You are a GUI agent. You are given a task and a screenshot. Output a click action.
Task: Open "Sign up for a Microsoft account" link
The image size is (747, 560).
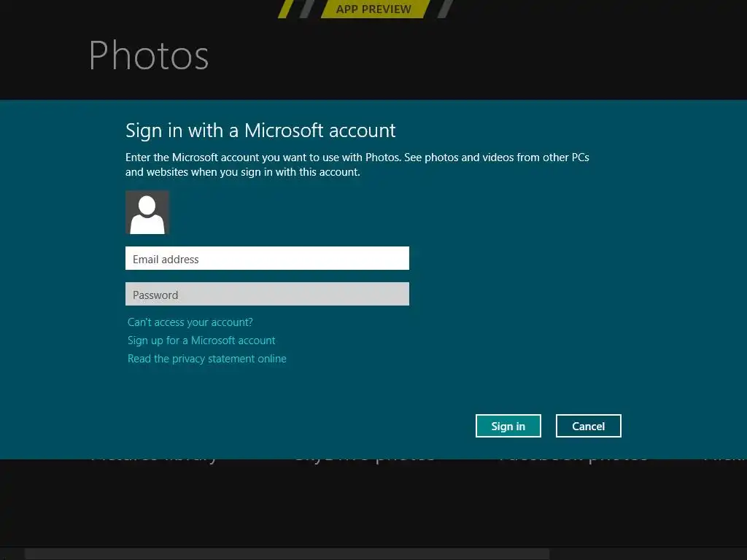pyautogui.click(x=201, y=341)
